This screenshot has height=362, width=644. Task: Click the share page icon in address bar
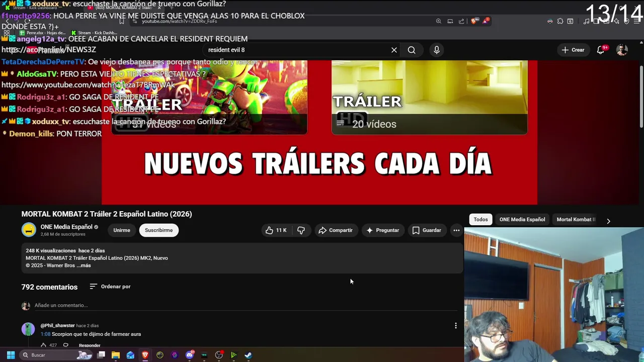point(461,21)
